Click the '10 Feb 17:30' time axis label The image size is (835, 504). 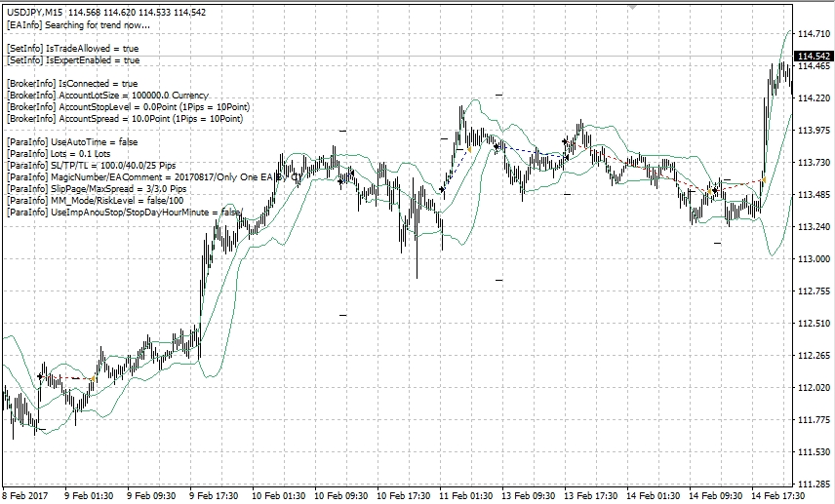point(404,496)
